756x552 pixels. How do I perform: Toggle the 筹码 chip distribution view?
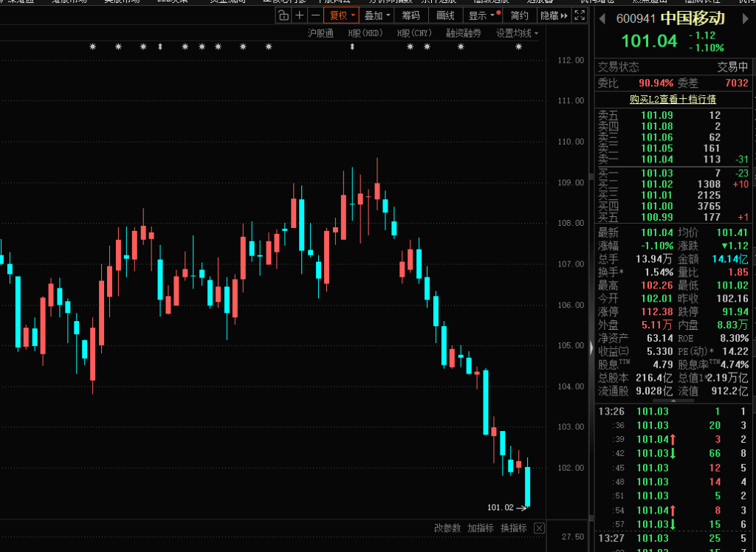(410, 15)
